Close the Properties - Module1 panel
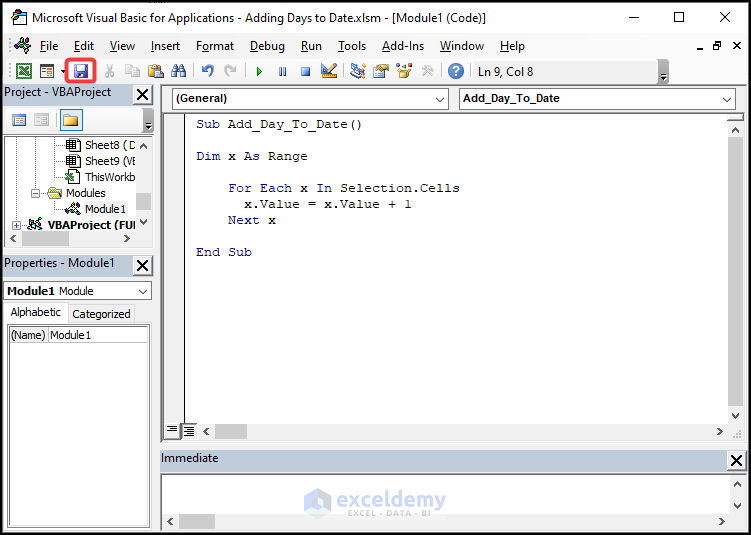This screenshot has height=535, width=751. click(x=142, y=265)
